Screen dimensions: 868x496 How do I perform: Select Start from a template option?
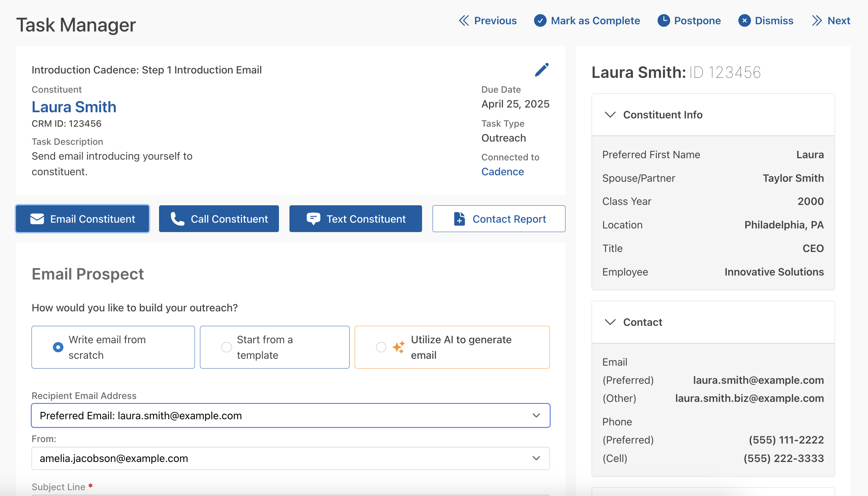(x=275, y=347)
